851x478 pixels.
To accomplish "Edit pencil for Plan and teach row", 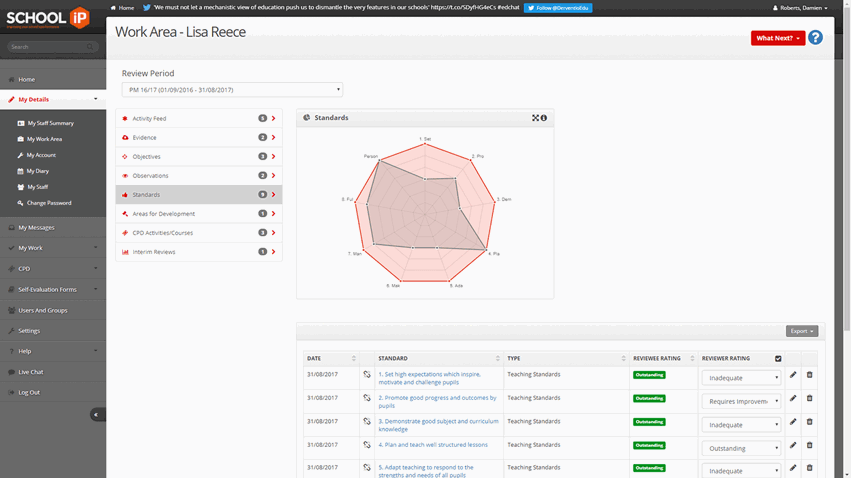I will click(x=793, y=445).
